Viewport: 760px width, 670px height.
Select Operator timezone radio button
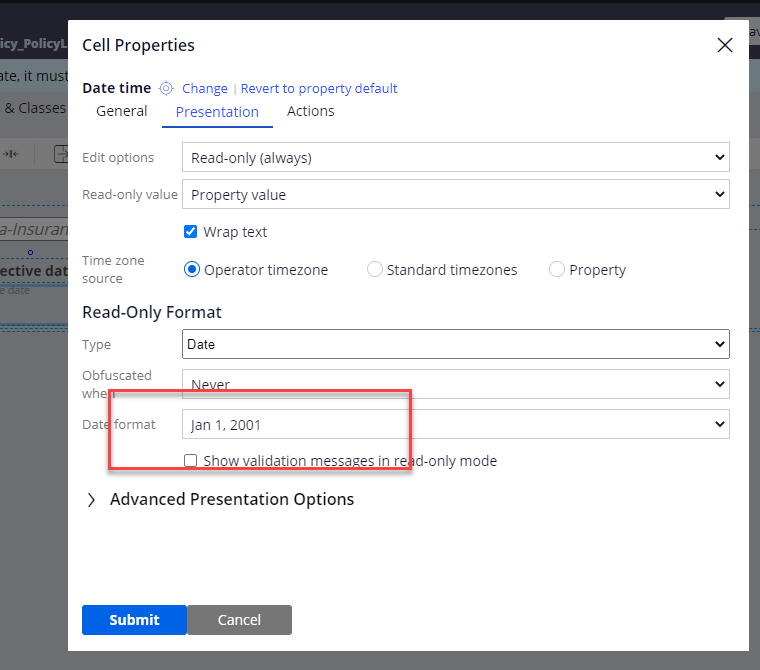[x=192, y=269]
